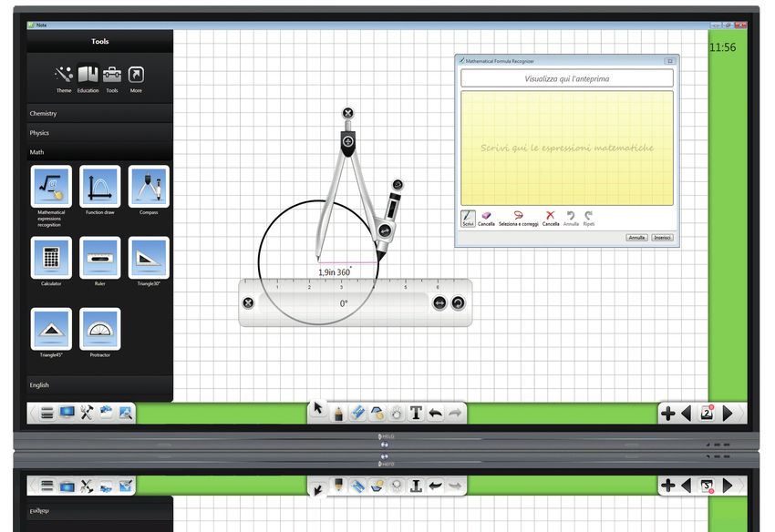The image size is (775, 532).
Task: Enable the Cancella eraser mode
Action: 486,219
